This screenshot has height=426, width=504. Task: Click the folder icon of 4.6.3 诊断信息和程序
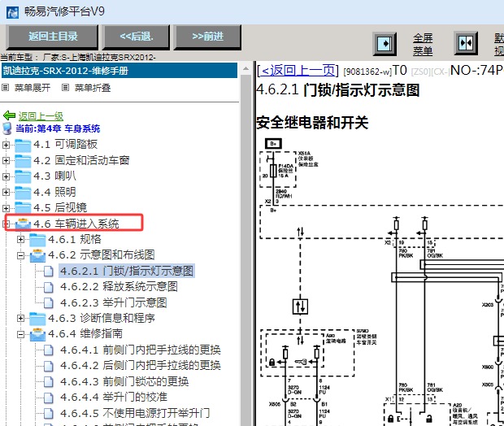37,319
